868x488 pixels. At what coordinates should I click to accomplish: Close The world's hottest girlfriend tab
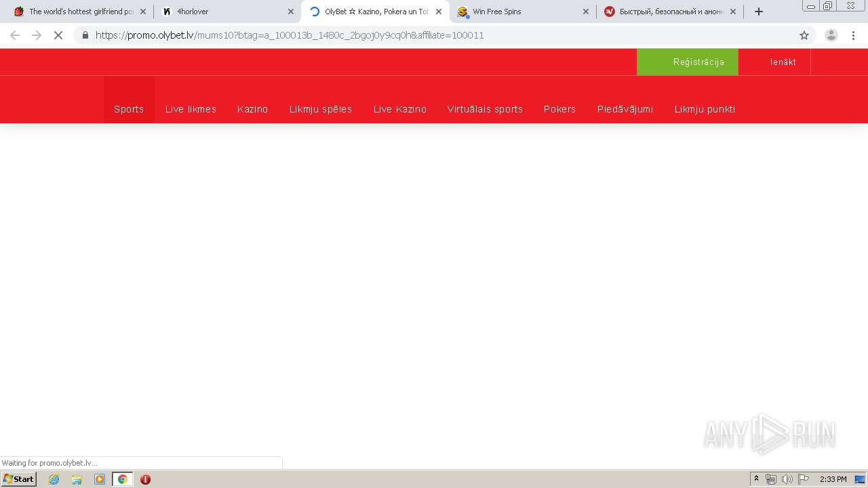143,12
